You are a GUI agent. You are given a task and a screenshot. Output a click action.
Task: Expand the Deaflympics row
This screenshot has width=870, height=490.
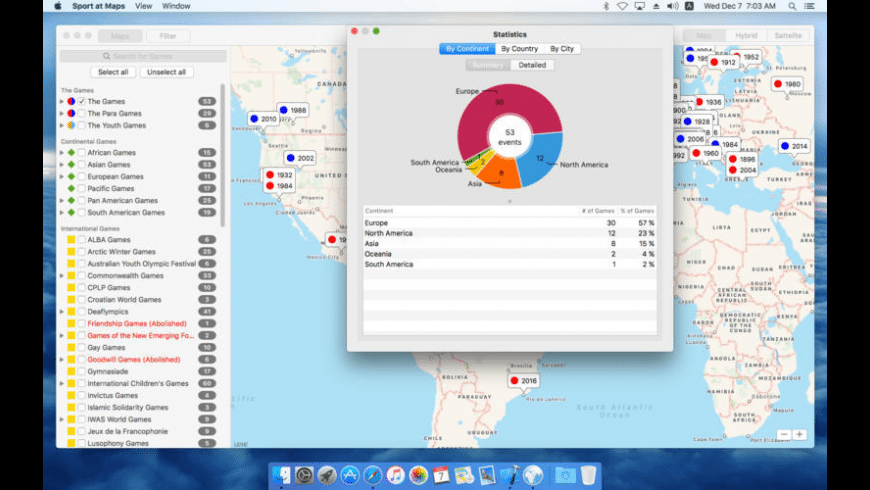point(62,312)
